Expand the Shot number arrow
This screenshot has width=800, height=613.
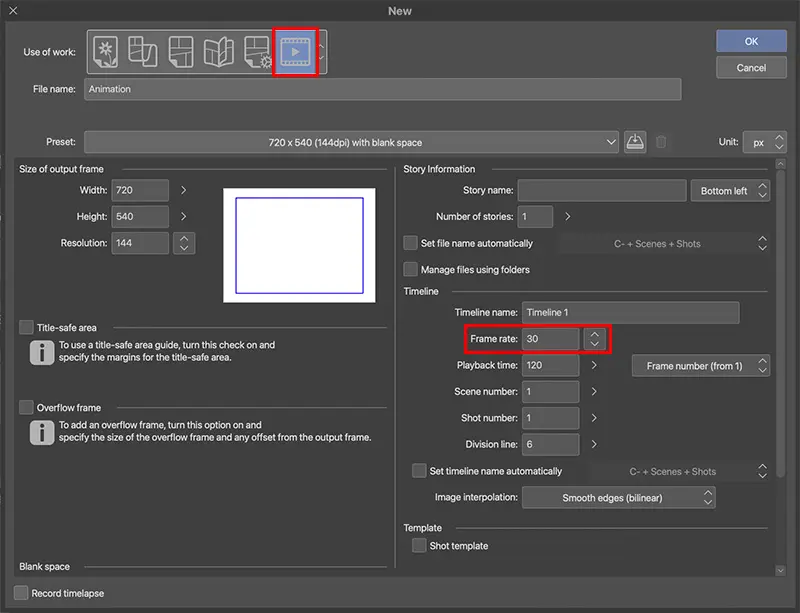tap(594, 418)
